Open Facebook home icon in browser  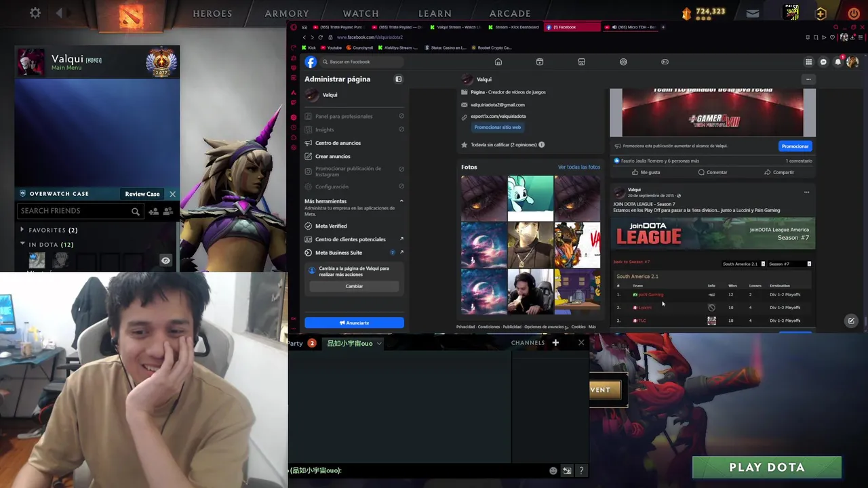[498, 62]
